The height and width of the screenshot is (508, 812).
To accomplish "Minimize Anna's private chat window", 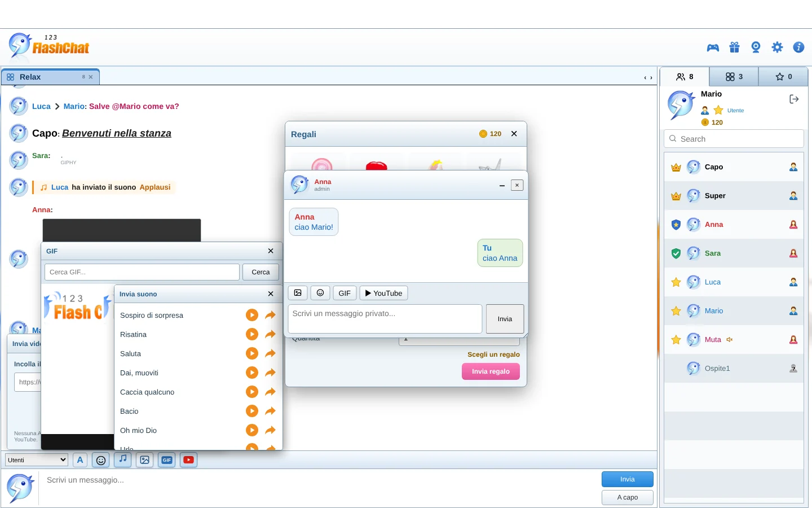I will 502,185.
